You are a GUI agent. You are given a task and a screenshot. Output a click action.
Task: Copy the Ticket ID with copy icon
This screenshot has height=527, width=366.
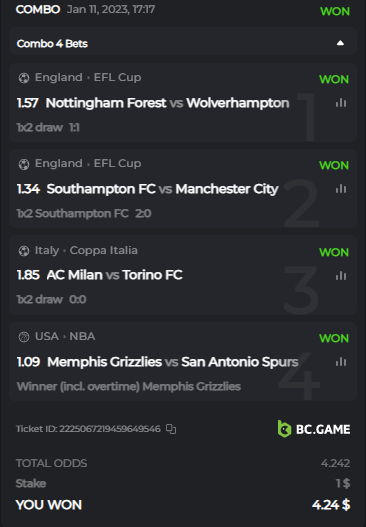click(171, 429)
